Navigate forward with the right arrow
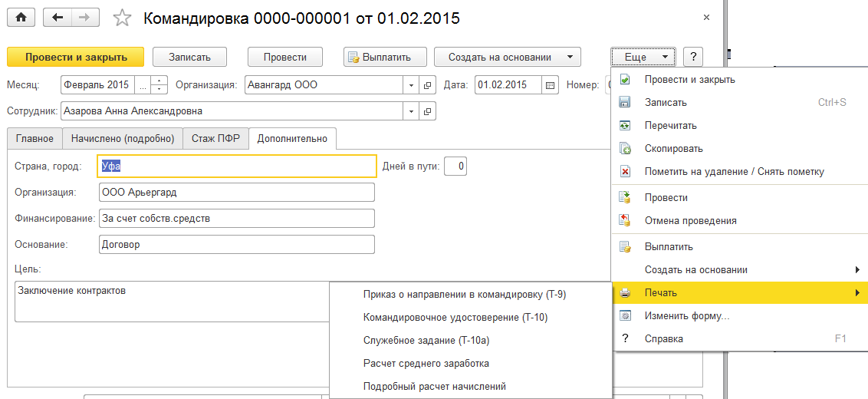This screenshot has height=399, width=868. pyautogui.click(x=84, y=18)
